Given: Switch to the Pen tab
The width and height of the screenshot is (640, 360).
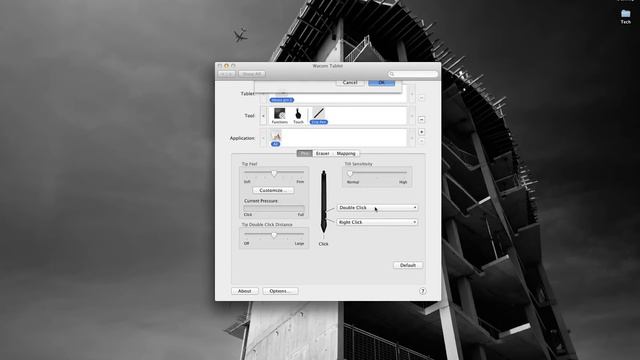Looking at the screenshot, I should pyautogui.click(x=304, y=153).
